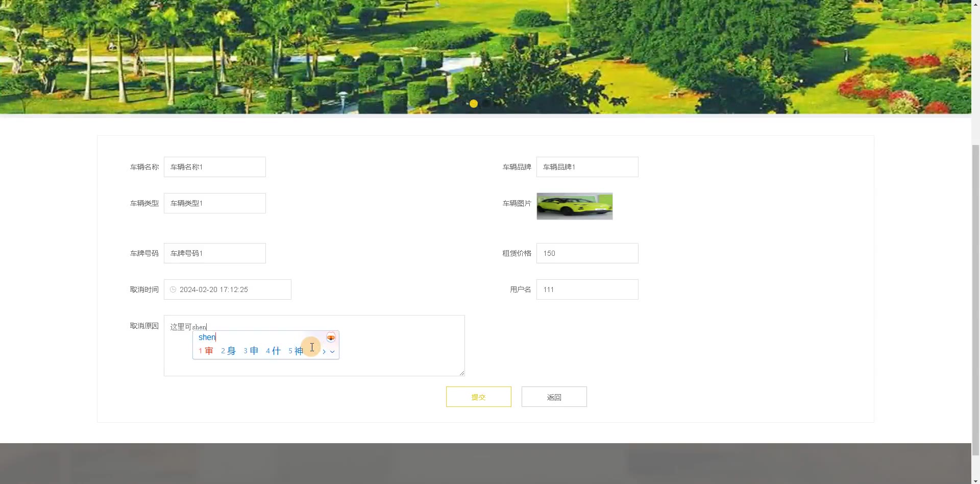Click the shen pinyin composition text
The height and width of the screenshot is (484, 980).
tap(207, 337)
